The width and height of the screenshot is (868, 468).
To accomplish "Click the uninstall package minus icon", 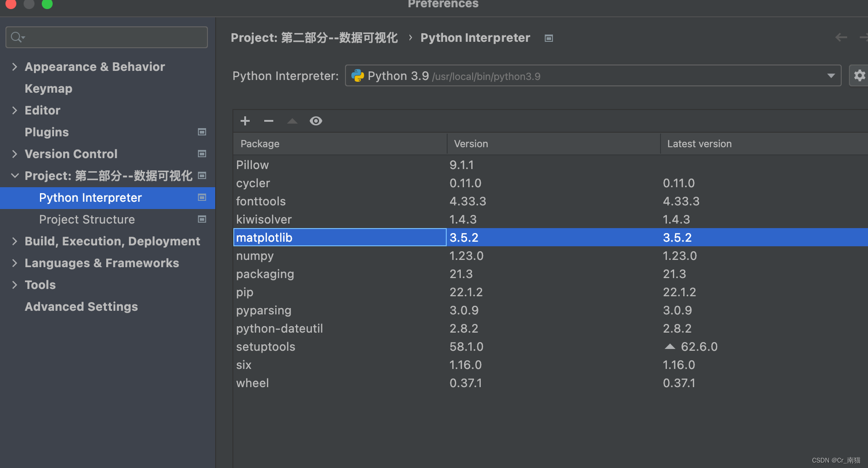I will click(x=269, y=121).
